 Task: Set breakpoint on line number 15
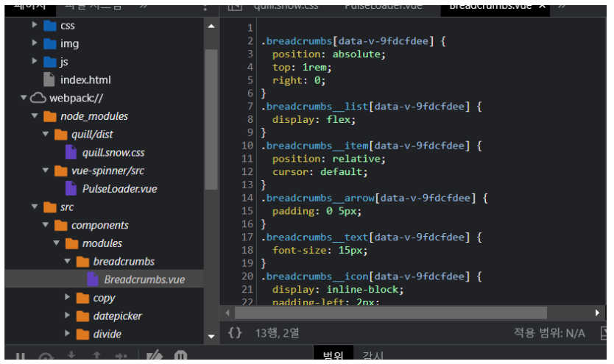(247, 211)
